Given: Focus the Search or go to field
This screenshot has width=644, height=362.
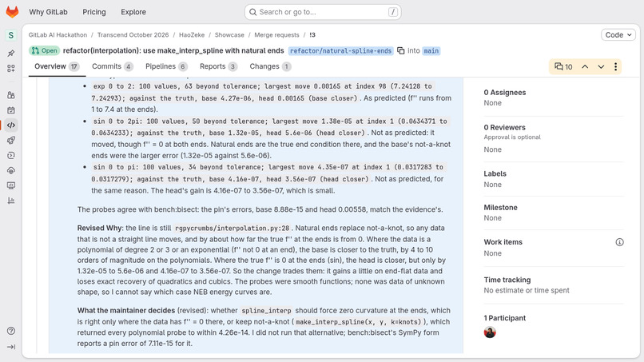Looking at the screenshot, I should click(323, 12).
